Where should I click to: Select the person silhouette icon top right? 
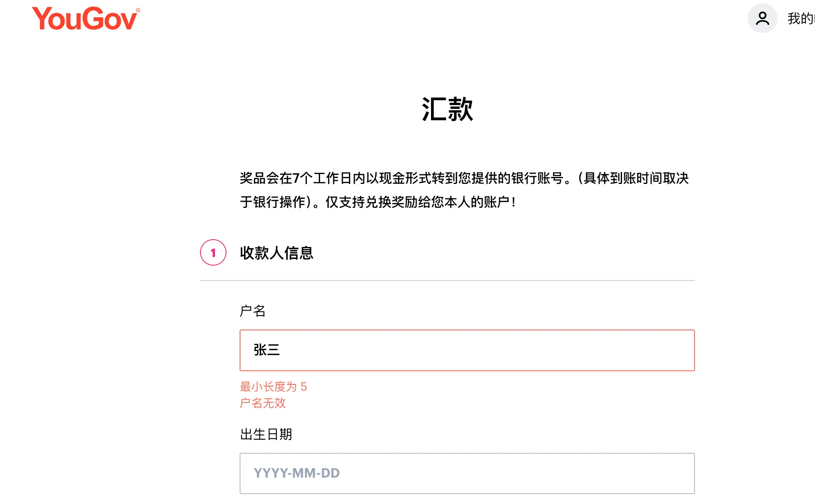[x=762, y=17]
